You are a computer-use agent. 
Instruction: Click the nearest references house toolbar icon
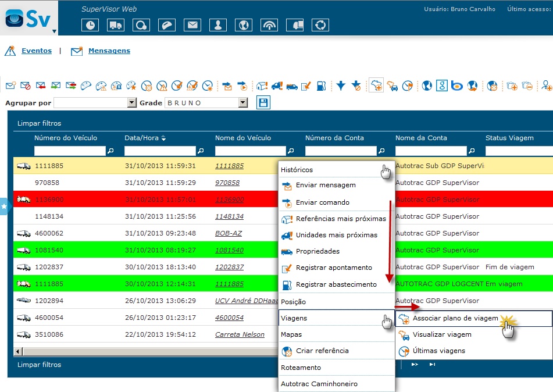pyautogui.click(x=262, y=85)
